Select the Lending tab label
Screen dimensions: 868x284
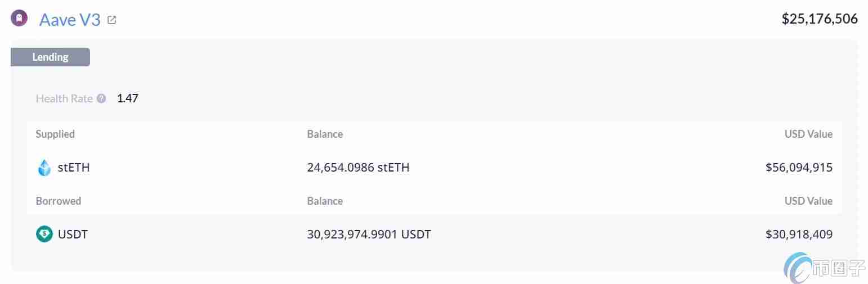pyautogui.click(x=50, y=57)
